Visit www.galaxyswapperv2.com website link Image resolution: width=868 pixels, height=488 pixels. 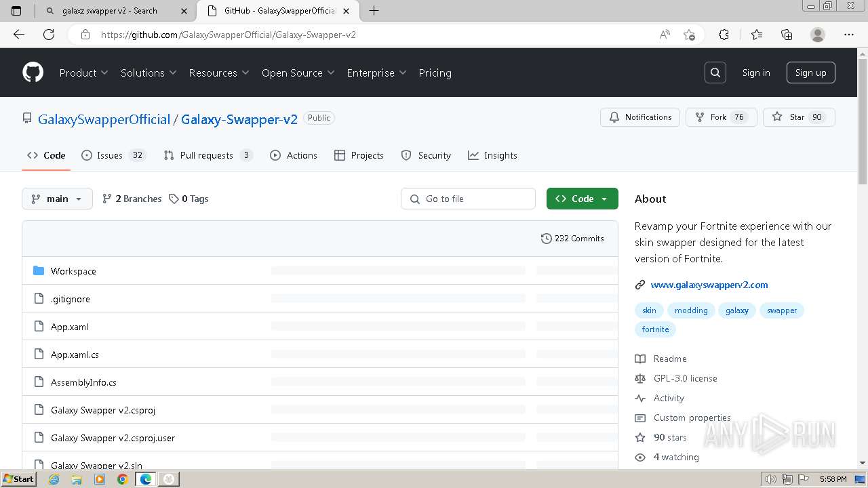(x=709, y=285)
